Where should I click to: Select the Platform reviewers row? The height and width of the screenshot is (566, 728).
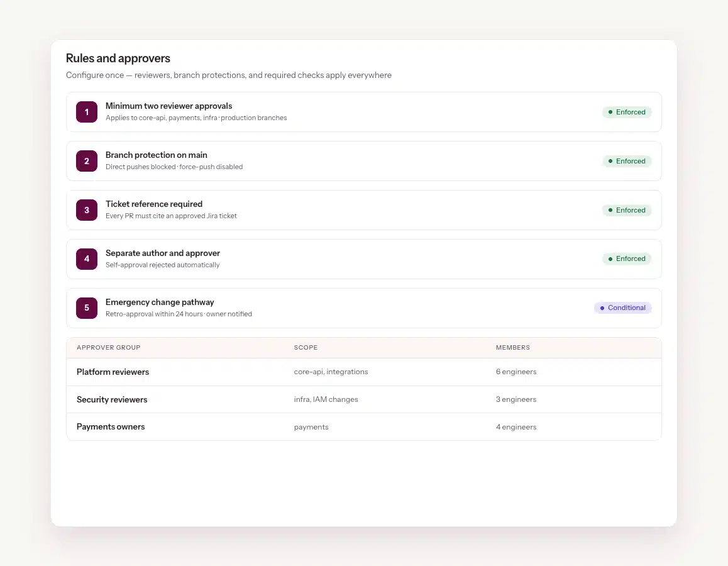[364, 372]
